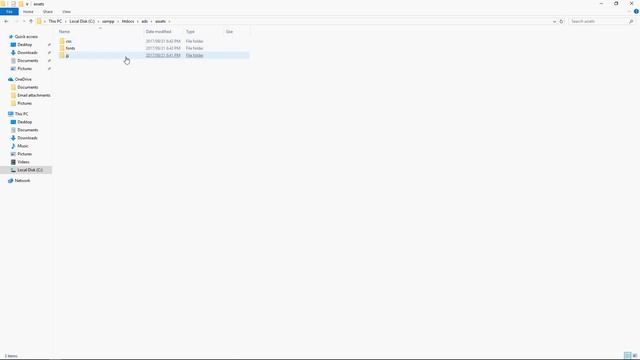Go up one folder level arrow
Viewport: 640px width, 360px height.
click(31, 21)
